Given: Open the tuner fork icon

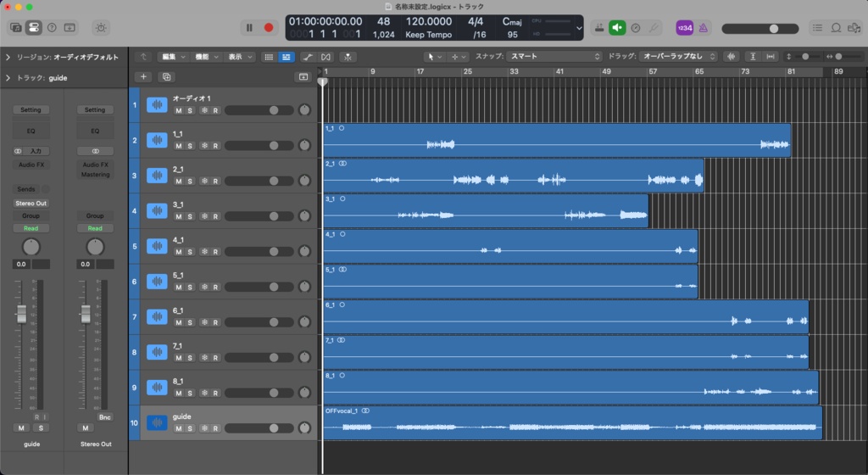Looking at the screenshot, I should [x=654, y=27].
